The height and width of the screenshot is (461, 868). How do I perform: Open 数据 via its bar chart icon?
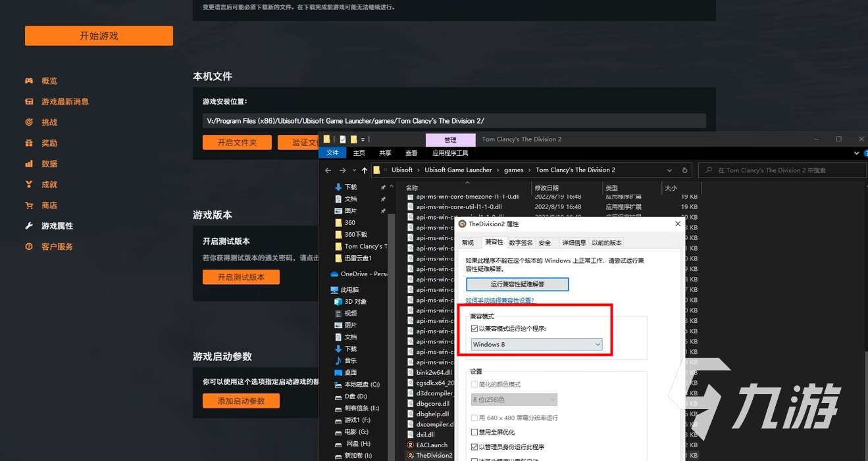[29, 164]
